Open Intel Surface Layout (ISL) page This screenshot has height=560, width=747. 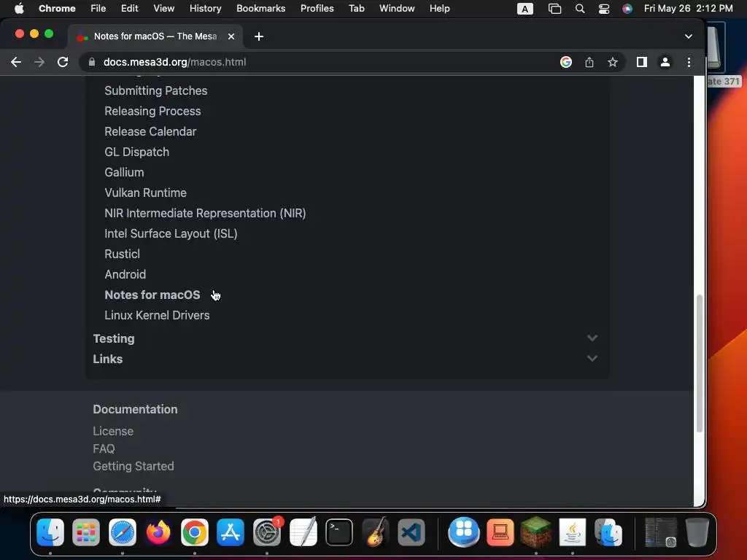(171, 234)
